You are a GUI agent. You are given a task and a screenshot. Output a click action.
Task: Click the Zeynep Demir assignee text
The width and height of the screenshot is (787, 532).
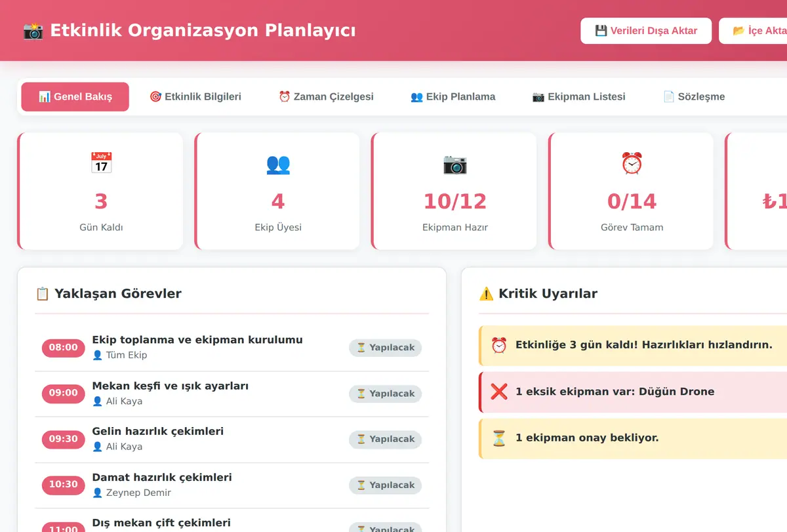click(x=138, y=493)
